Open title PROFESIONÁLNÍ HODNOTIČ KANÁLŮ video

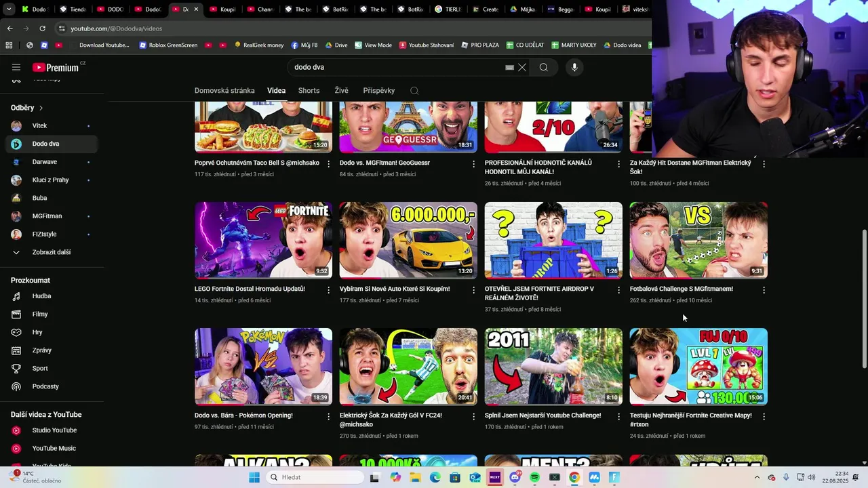click(538, 167)
